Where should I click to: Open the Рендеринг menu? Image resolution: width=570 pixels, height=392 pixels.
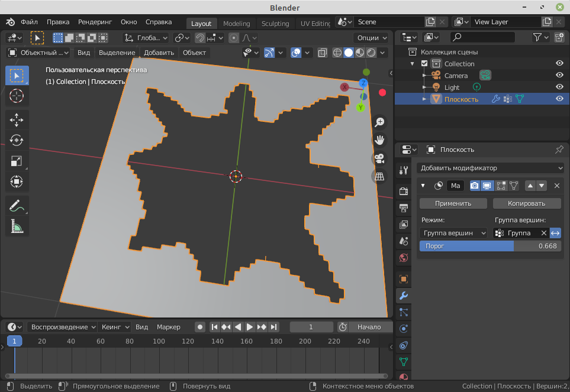[x=95, y=22]
